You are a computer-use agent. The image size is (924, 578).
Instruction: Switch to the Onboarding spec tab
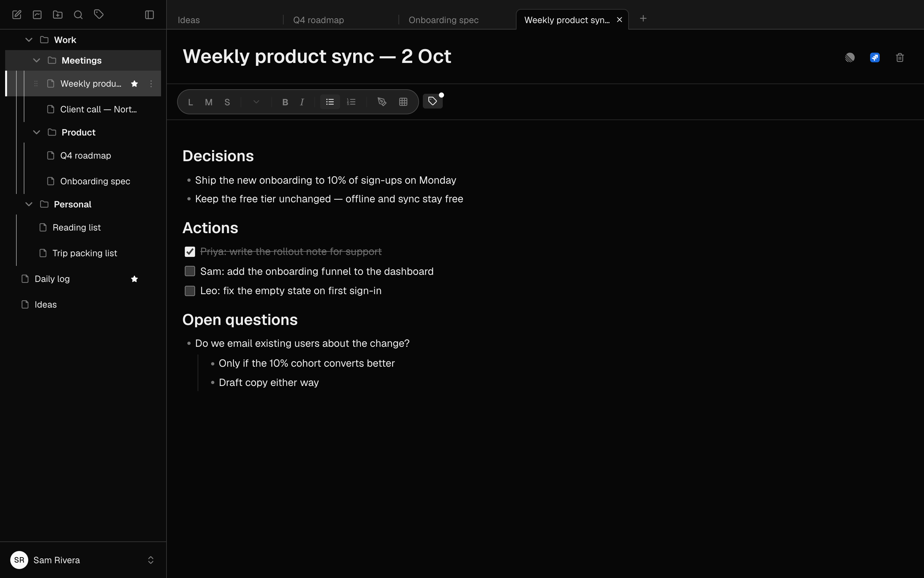(x=457, y=20)
